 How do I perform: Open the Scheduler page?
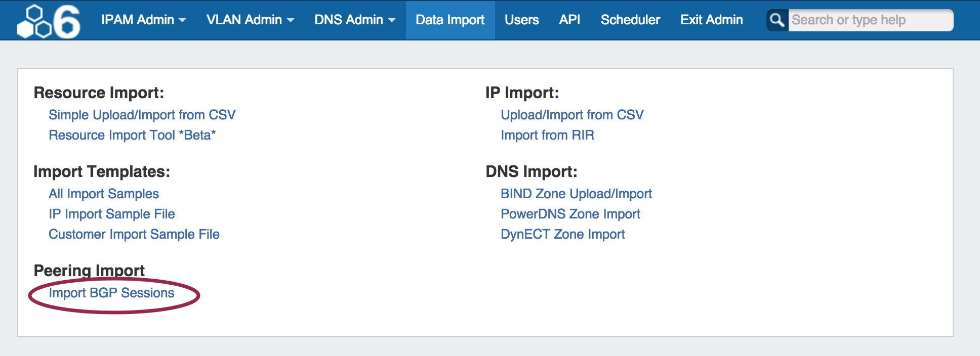click(x=630, y=20)
